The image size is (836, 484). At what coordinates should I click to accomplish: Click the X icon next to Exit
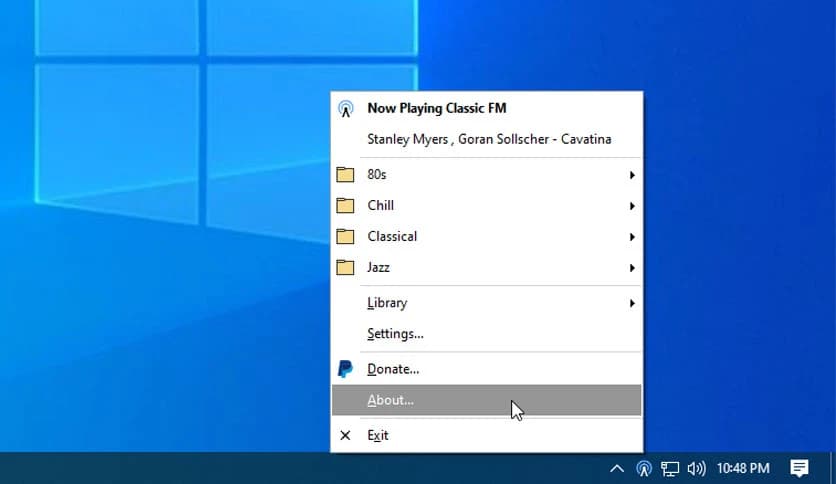point(346,436)
